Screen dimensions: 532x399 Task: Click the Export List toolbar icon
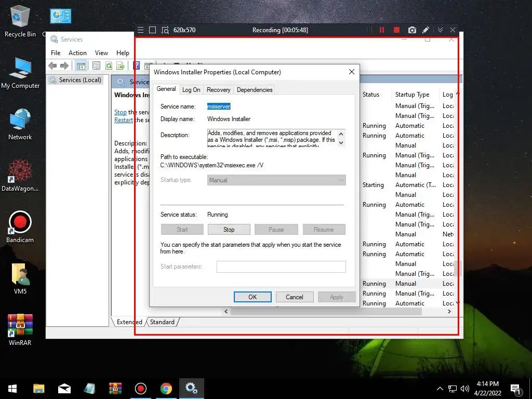[x=121, y=65]
